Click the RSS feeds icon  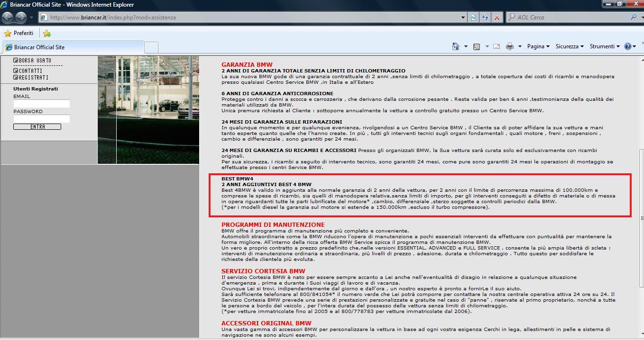477,46
